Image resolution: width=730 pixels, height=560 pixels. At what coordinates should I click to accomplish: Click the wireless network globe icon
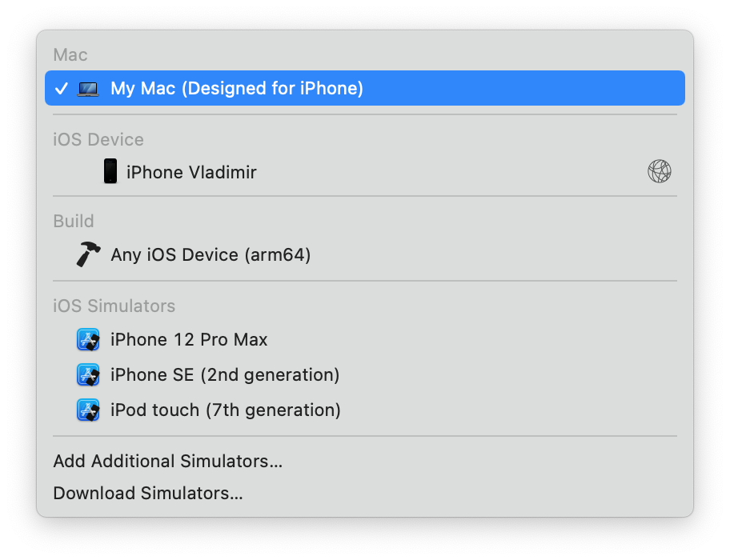click(x=659, y=171)
